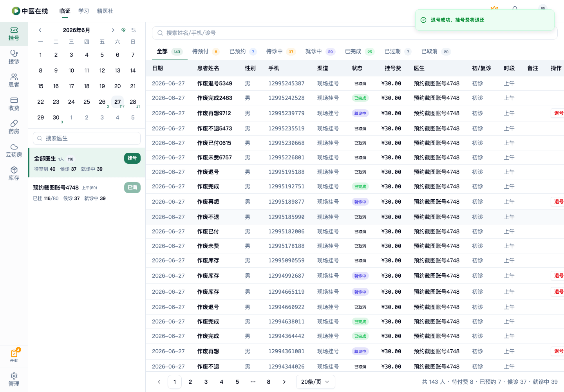The image size is (564, 392).
Task: Open the 开业 checklist icon
Action: [14, 356]
